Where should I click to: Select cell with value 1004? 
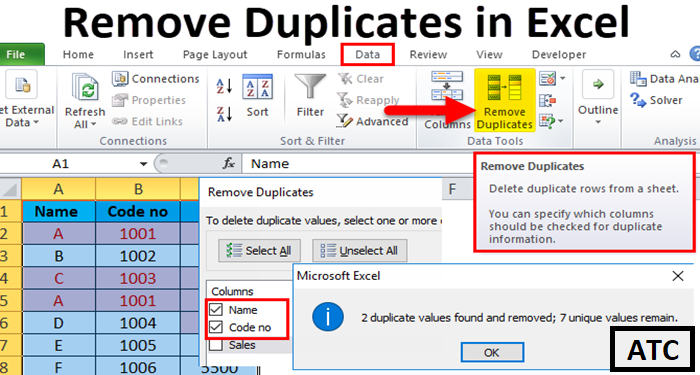[138, 323]
